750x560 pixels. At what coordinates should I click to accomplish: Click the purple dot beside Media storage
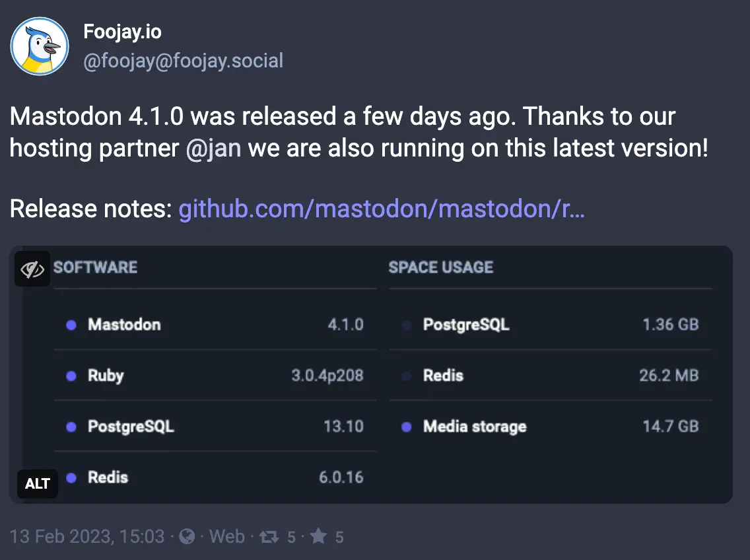[407, 427]
